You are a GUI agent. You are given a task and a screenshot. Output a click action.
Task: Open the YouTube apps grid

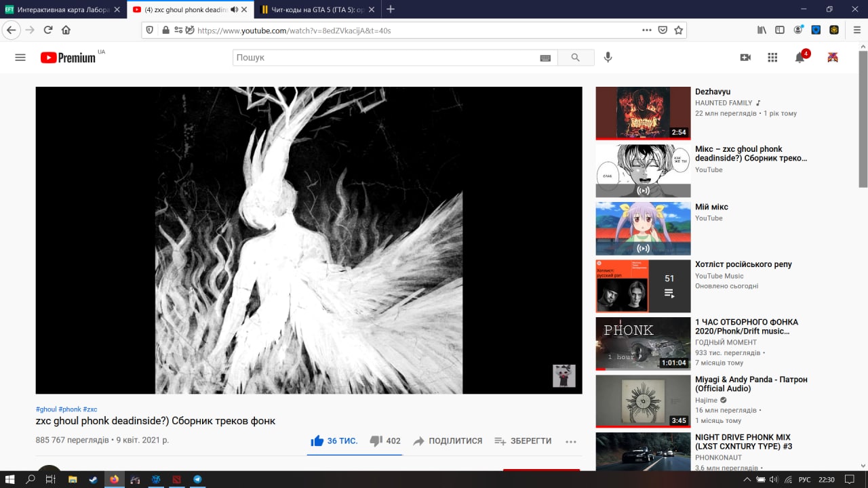(772, 58)
